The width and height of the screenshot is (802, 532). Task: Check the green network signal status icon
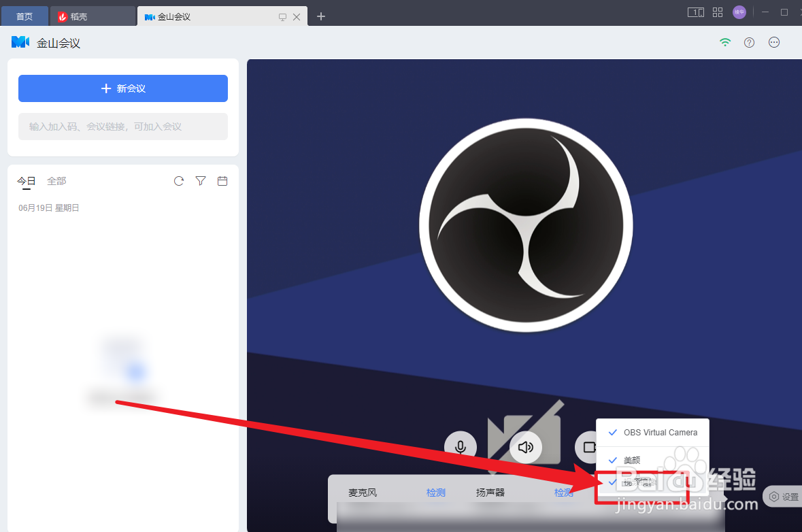(724, 42)
